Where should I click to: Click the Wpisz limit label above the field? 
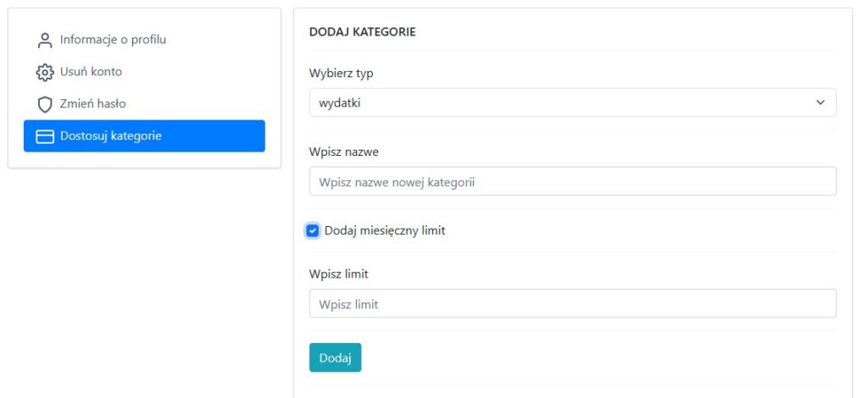click(338, 274)
